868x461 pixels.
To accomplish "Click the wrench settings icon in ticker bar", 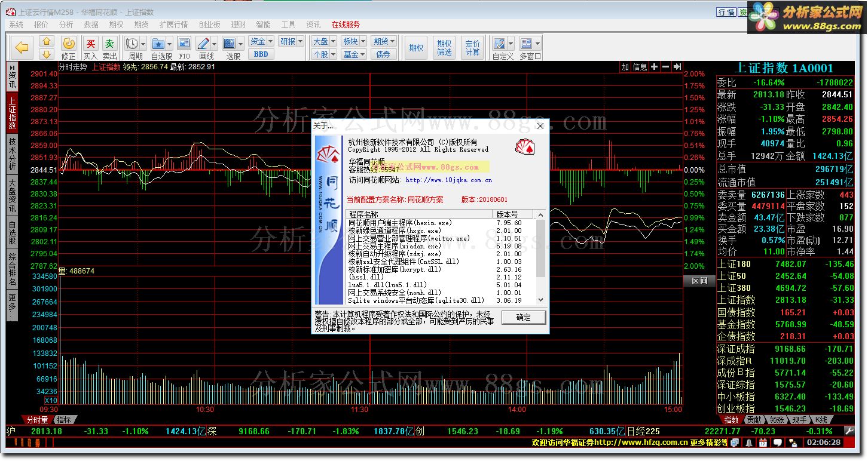I will [x=849, y=431].
